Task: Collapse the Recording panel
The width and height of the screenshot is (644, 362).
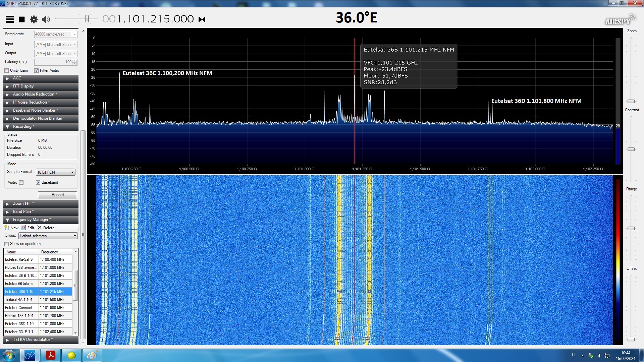Action: pos(41,126)
